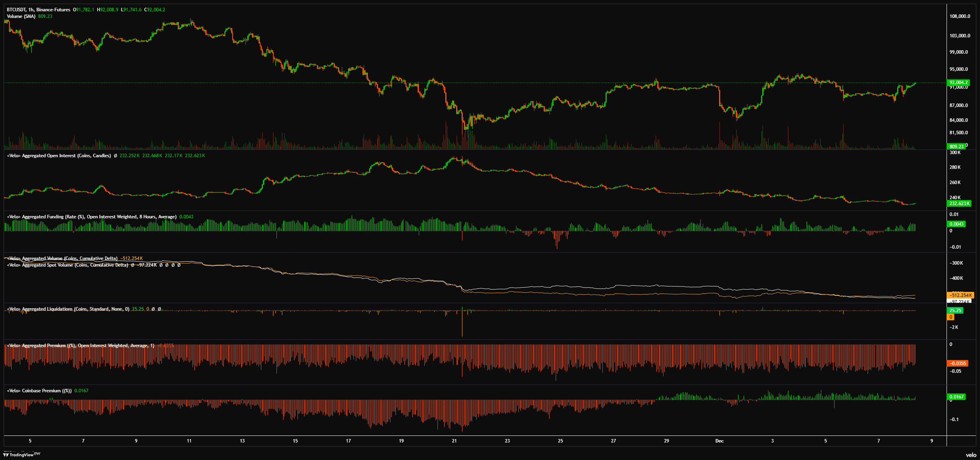Click the BTCUSDT 1h Binance-Futures title
980x460 pixels.
point(38,10)
